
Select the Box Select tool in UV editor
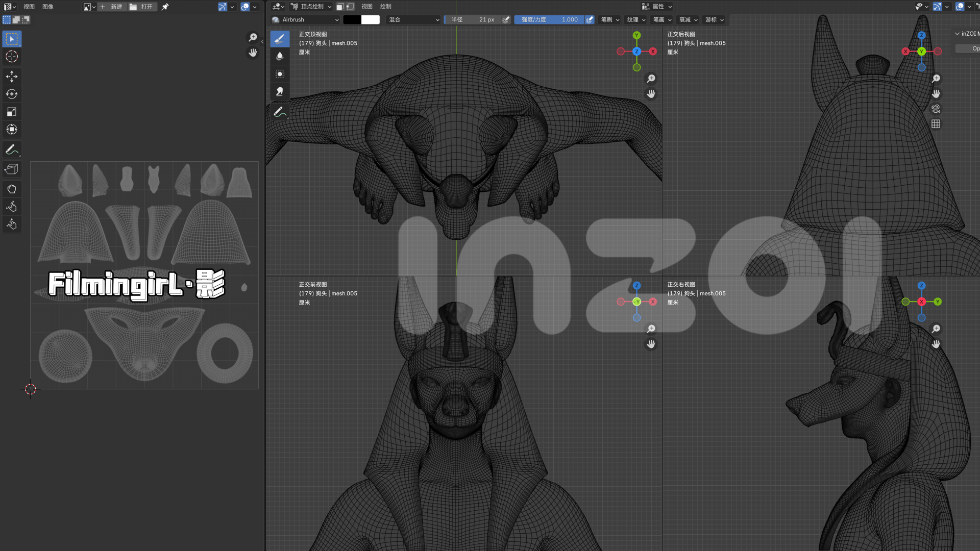tap(12, 39)
